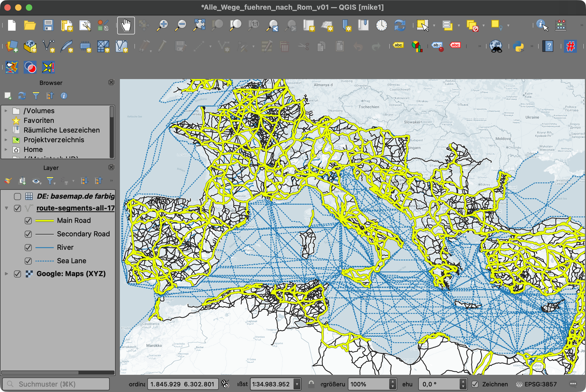Image resolution: width=586 pixels, height=392 pixels.
Task: Select the Sea Lane legend entry
Action: [72, 261]
